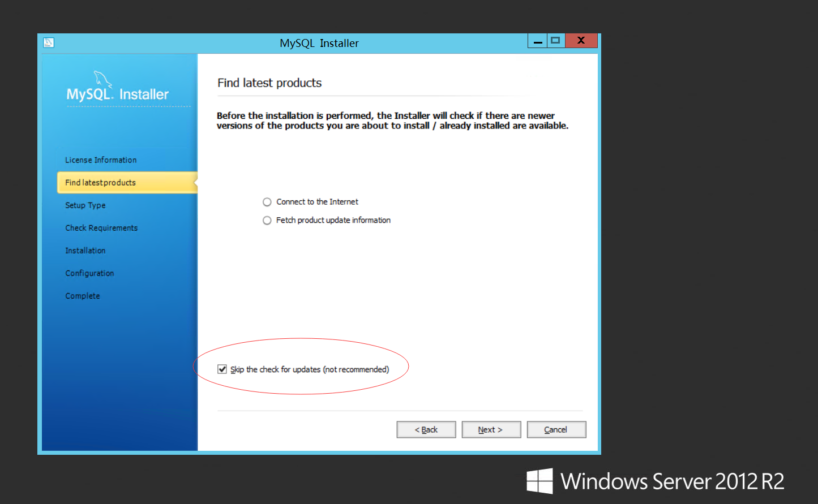This screenshot has width=818, height=504.
Task: Maximize the MySQL Installer window
Action: click(x=556, y=41)
